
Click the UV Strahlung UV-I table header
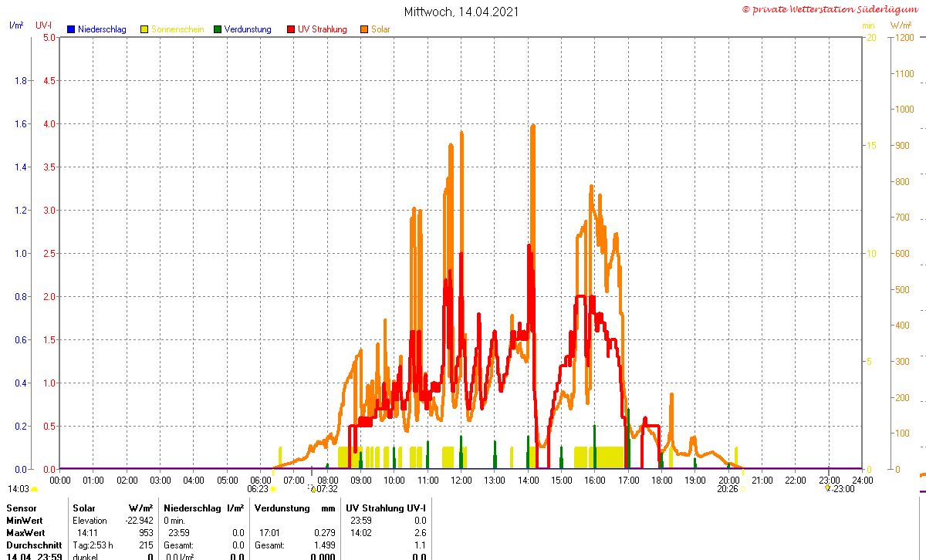pyautogui.click(x=386, y=508)
